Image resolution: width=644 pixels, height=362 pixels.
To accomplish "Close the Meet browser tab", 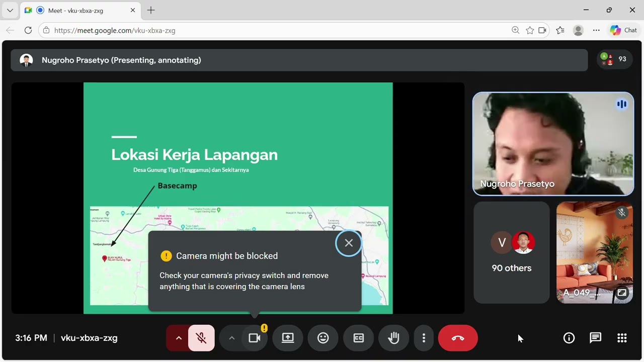I will (133, 10).
